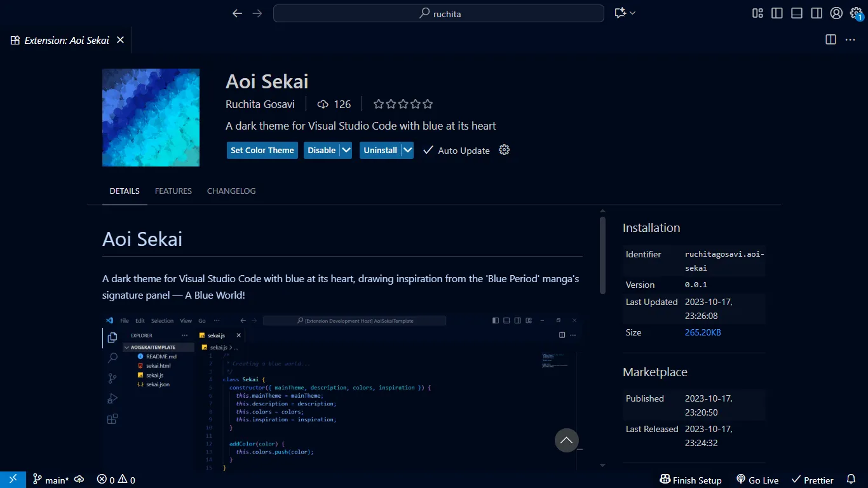Click the ruchita search field at the top
The height and width of the screenshot is (488, 868).
[438, 13]
